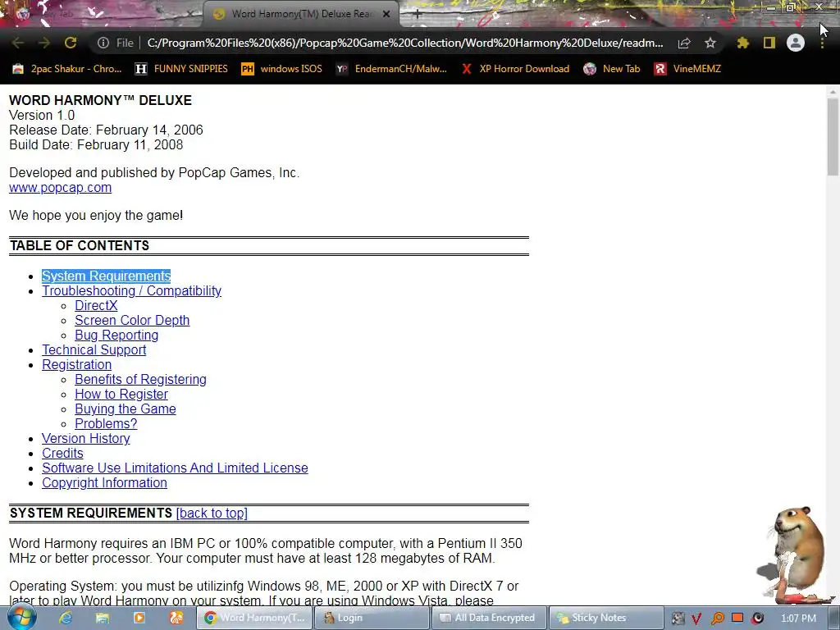840x630 pixels.
Task: Open the EndermanCH/Malw... bookmark
Action: pyautogui.click(x=391, y=69)
